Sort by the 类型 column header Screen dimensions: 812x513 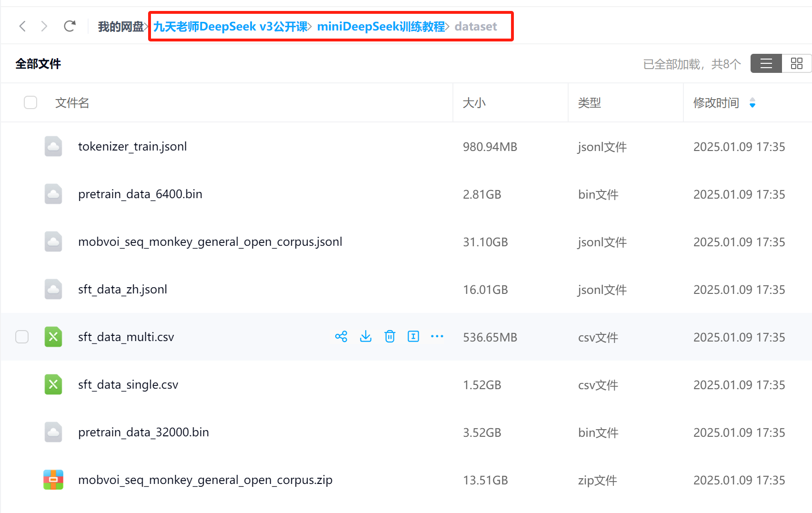[x=590, y=102]
